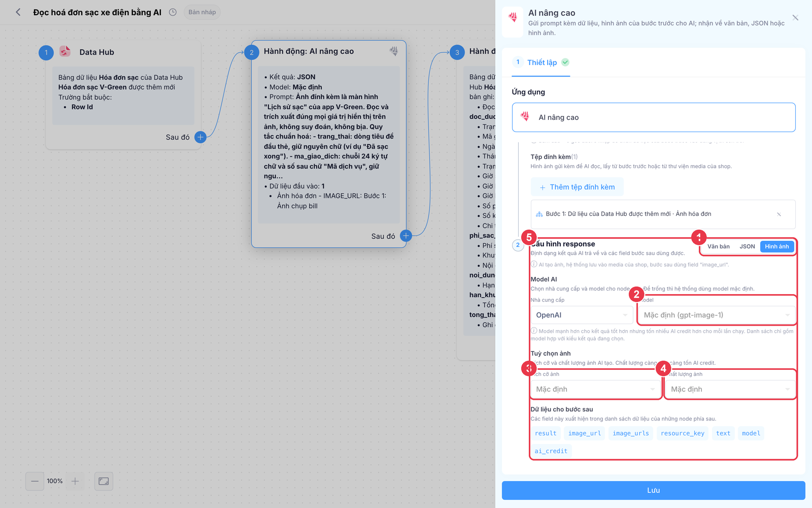
Task: Open the Ứng dụng selector showing AI nâng cao
Action: (x=654, y=117)
